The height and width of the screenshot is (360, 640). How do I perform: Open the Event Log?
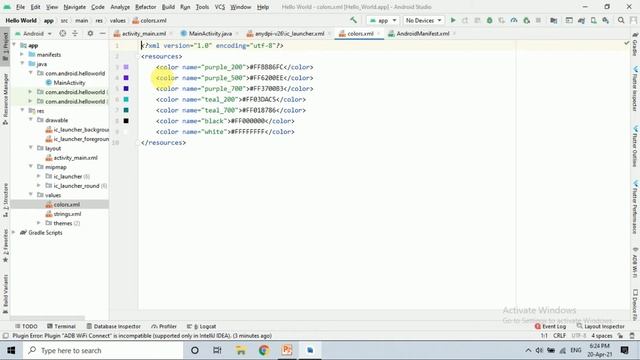pyautogui.click(x=550, y=327)
